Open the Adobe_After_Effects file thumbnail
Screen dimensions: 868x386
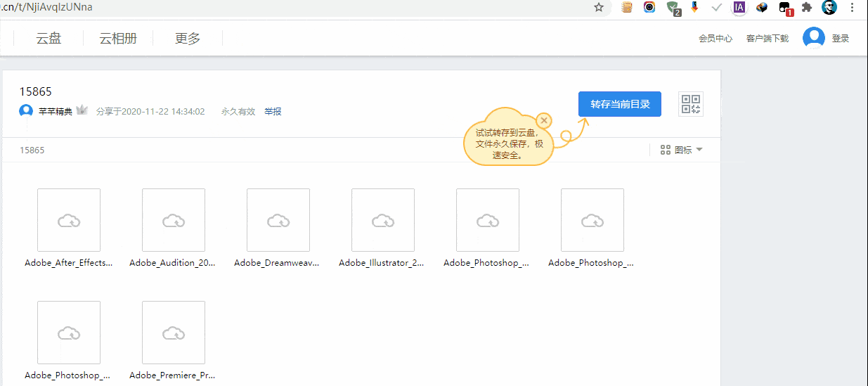click(69, 220)
